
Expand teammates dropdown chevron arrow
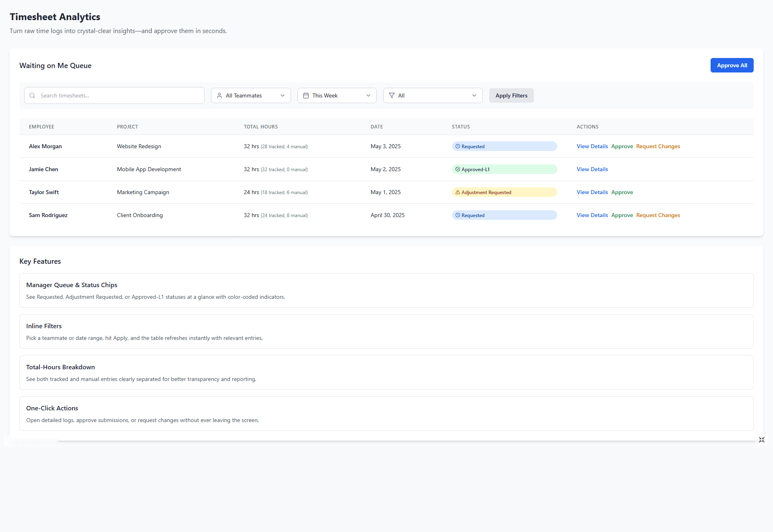[x=283, y=95]
